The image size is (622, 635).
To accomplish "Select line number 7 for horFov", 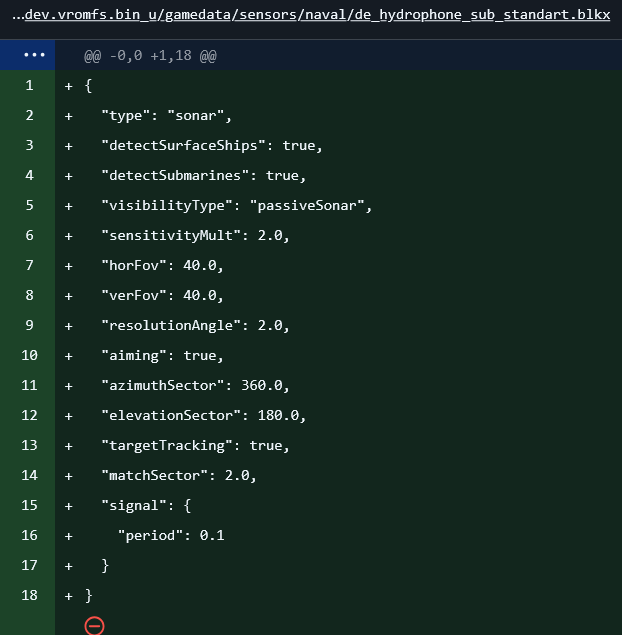I will point(28,265).
